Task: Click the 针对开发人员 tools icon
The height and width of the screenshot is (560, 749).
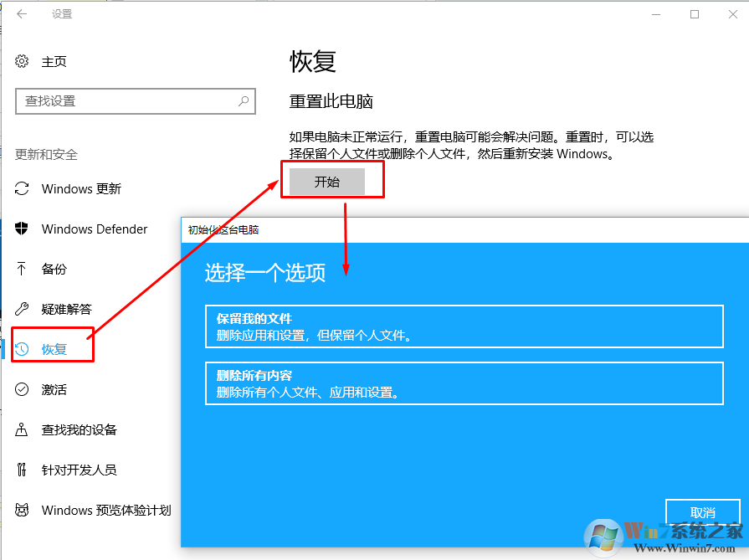Action: click(21, 470)
